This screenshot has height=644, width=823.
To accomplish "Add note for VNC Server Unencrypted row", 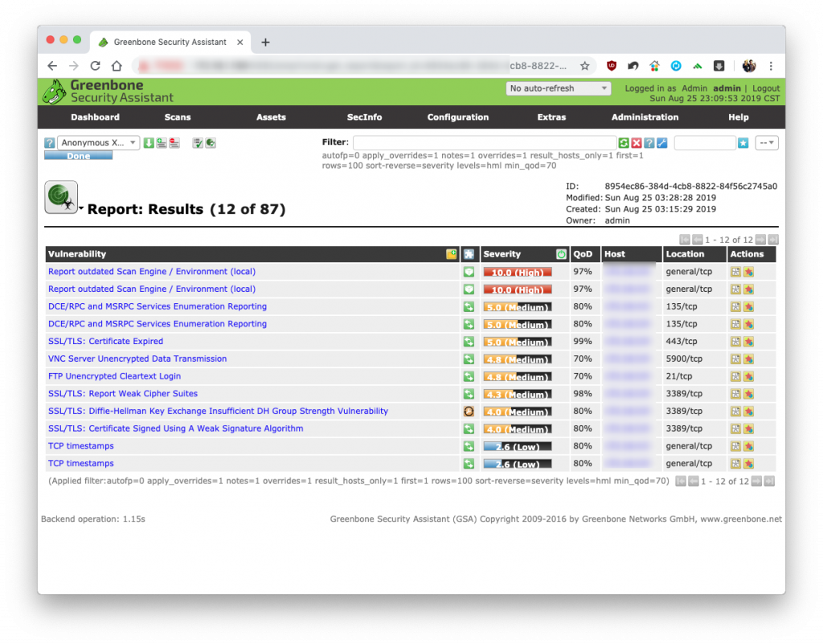I will 735,359.
